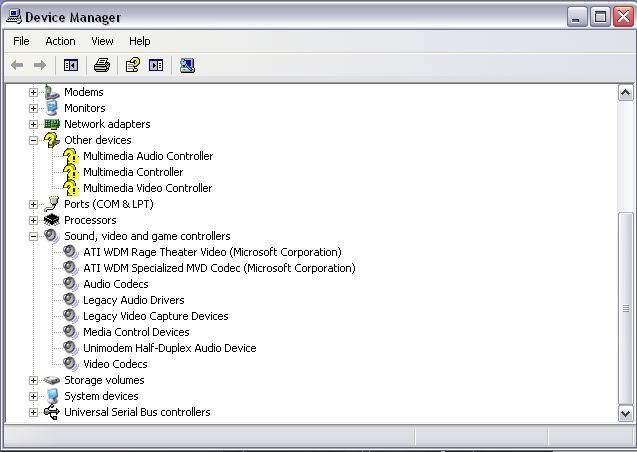Select the Storage volumes label
The image size is (637, 452).
point(104,380)
